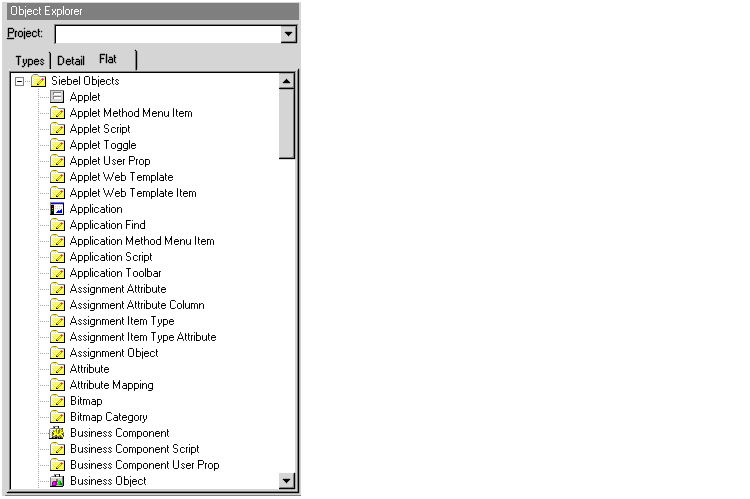Select the Application label in tree
750x499 pixels.
point(96,209)
